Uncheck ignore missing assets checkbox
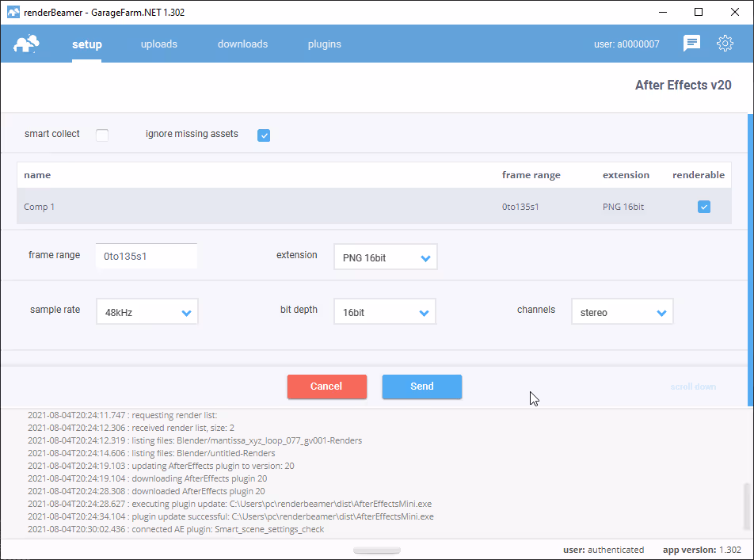This screenshot has height=560, width=754. 264,135
